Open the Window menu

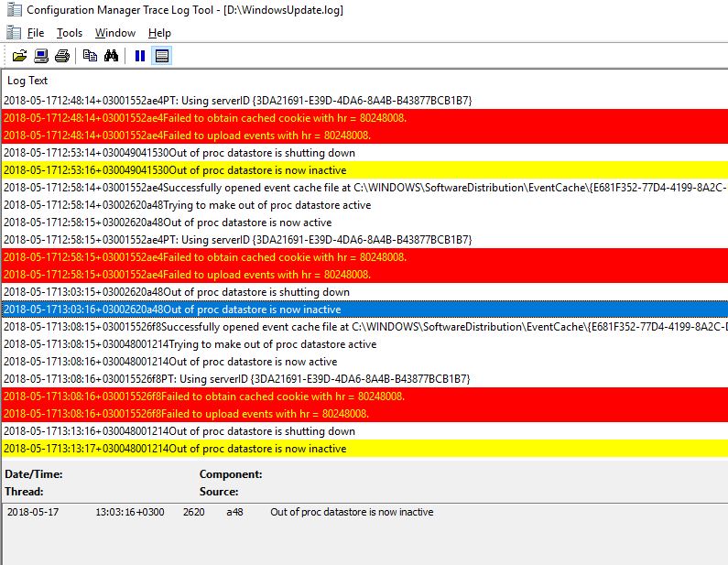[115, 33]
